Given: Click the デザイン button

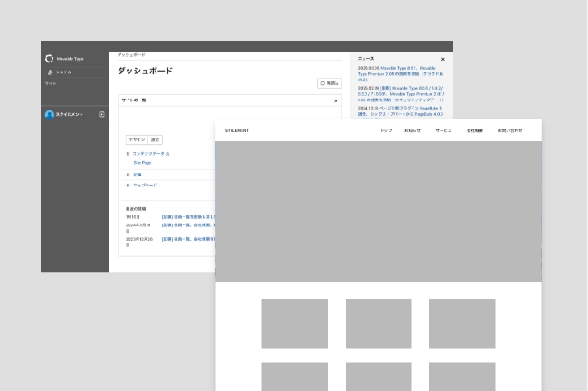Looking at the screenshot, I should pyautogui.click(x=137, y=139).
